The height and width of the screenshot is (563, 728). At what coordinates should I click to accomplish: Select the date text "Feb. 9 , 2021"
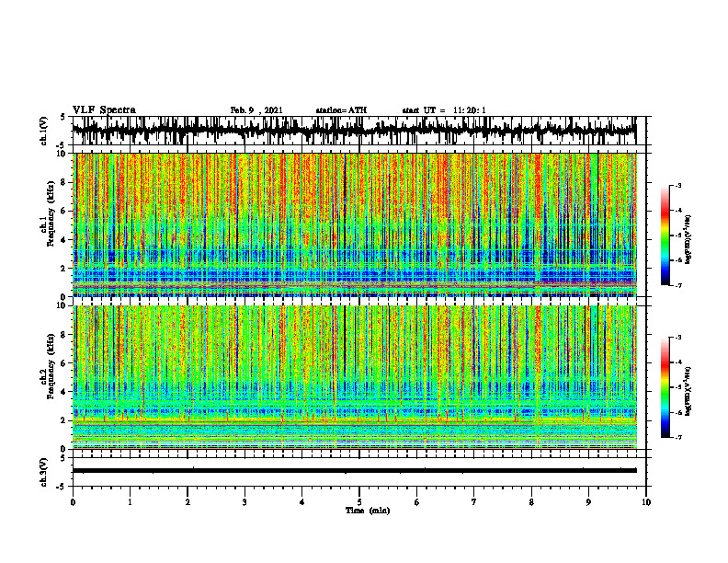256,110
